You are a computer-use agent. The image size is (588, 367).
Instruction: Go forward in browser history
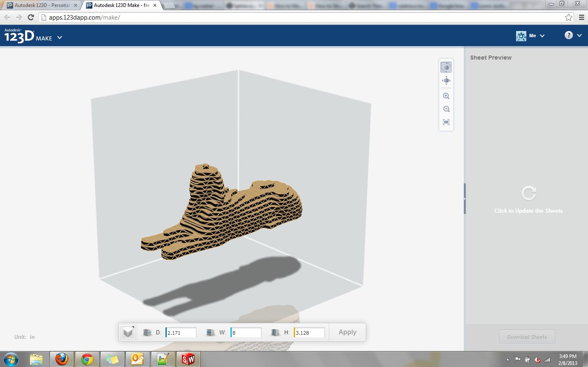tap(19, 17)
